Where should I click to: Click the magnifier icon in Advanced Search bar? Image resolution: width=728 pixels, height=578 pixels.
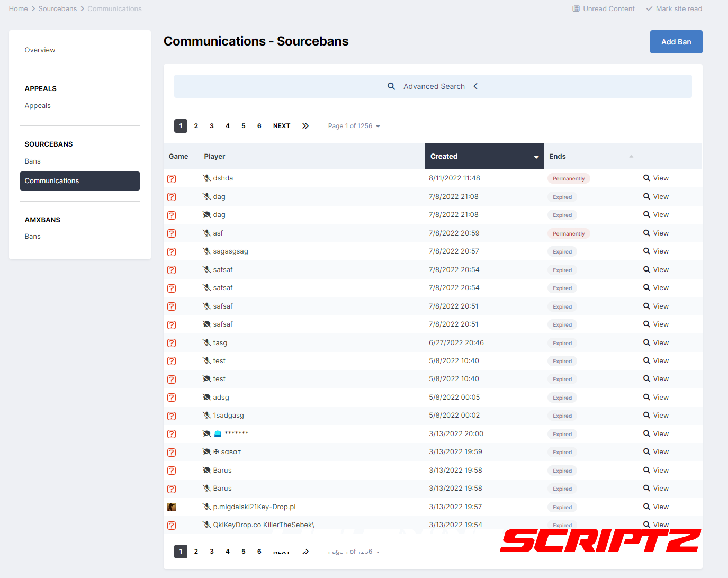pyautogui.click(x=391, y=86)
